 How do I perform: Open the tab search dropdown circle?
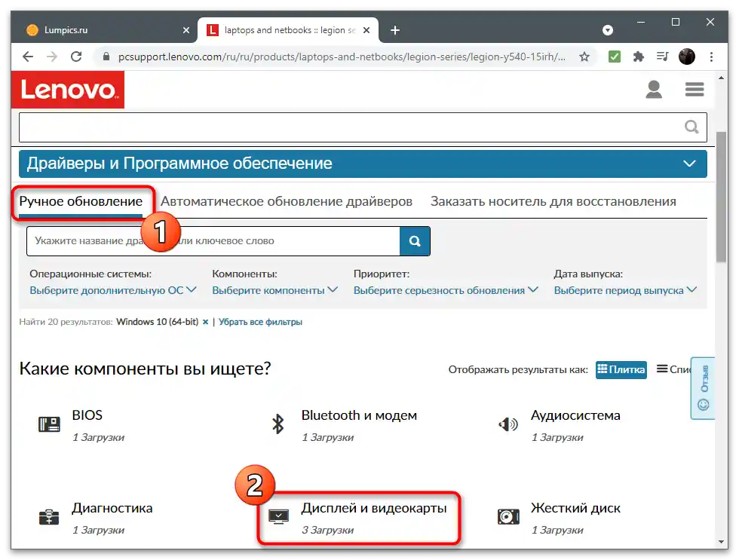[608, 30]
